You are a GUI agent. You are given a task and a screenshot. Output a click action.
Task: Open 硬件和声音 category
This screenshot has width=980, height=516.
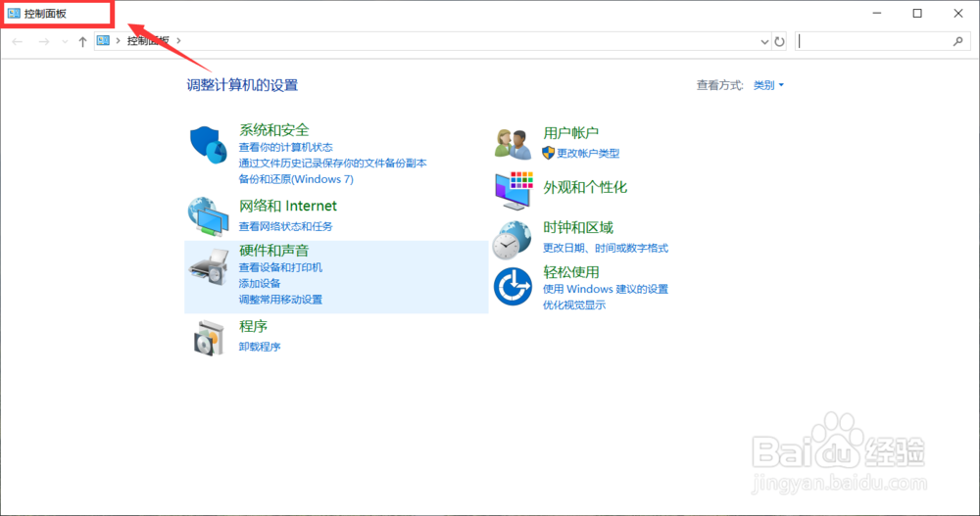click(x=273, y=251)
